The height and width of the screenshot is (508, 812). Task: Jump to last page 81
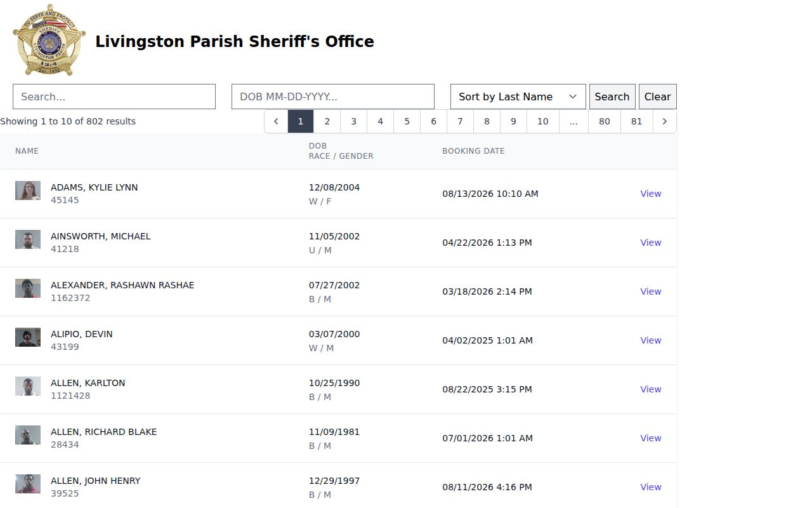(637, 121)
